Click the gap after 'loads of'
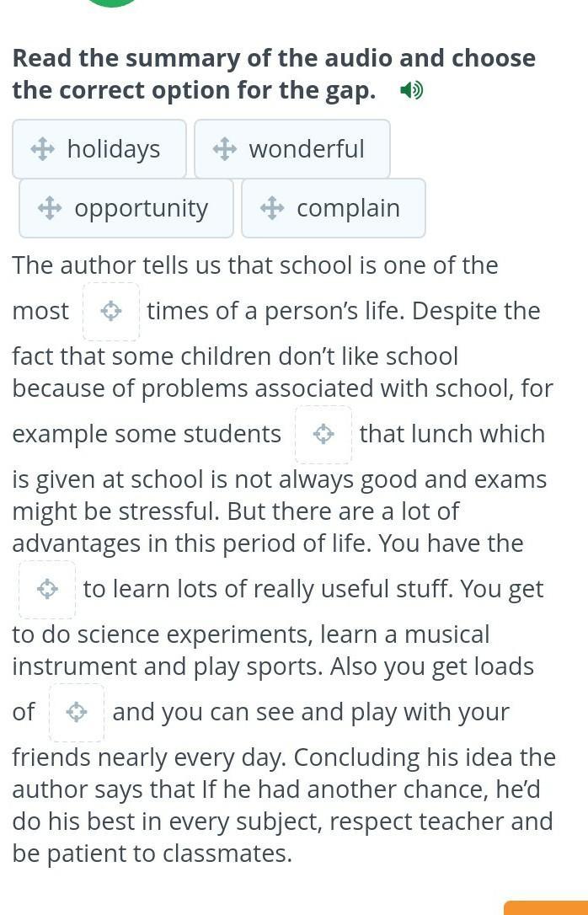 pos(77,712)
